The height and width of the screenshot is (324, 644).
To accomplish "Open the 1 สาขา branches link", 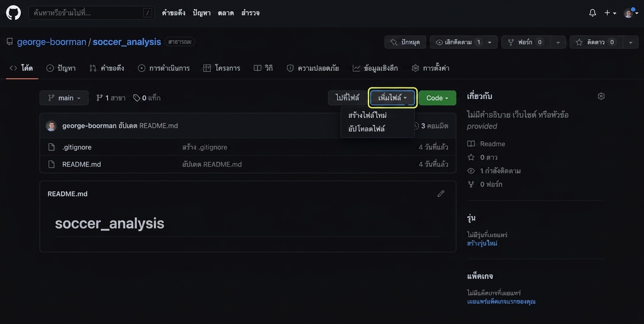I will 111,98.
